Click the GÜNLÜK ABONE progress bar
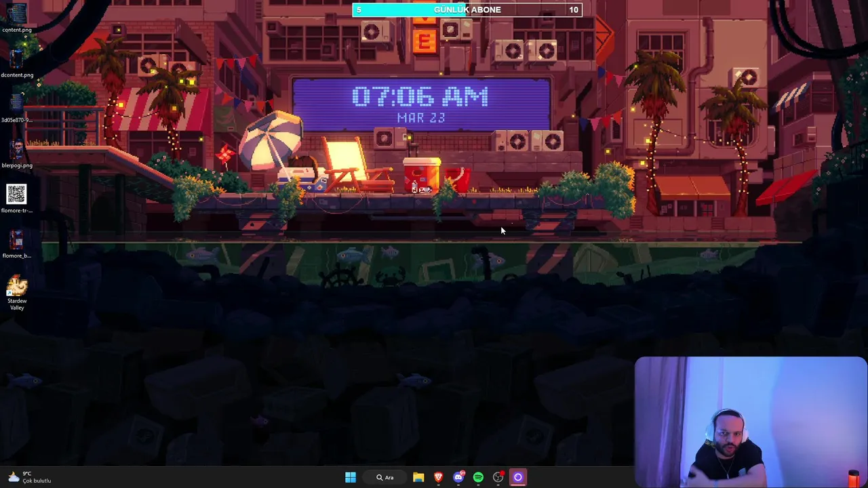This screenshot has width=868, height=488. point(467,9)
